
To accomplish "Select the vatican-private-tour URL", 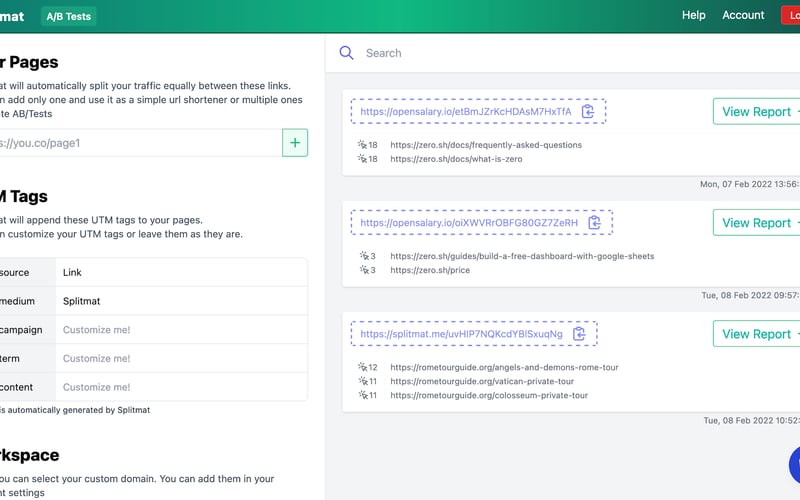I will point(482,381).
